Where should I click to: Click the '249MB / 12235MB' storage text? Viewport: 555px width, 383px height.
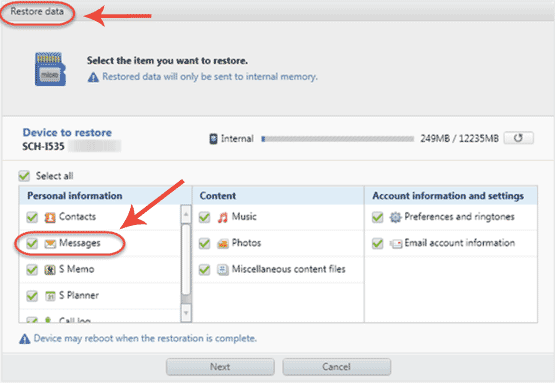click(x=459, y=138)
